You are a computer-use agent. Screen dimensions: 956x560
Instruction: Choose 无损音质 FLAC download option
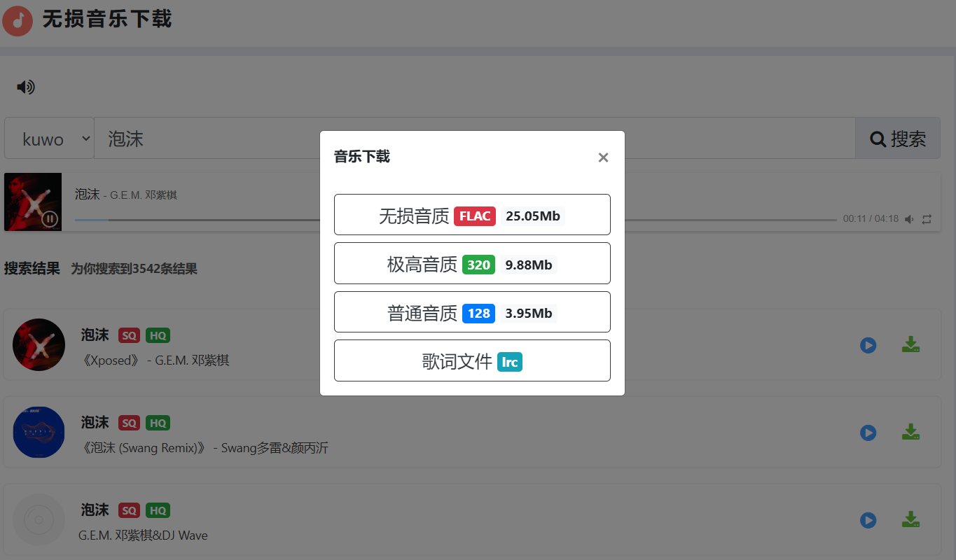472,215
